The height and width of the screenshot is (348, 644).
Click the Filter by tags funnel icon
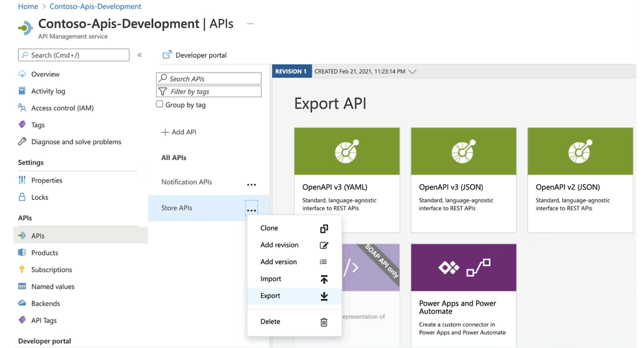click(162, 91)
